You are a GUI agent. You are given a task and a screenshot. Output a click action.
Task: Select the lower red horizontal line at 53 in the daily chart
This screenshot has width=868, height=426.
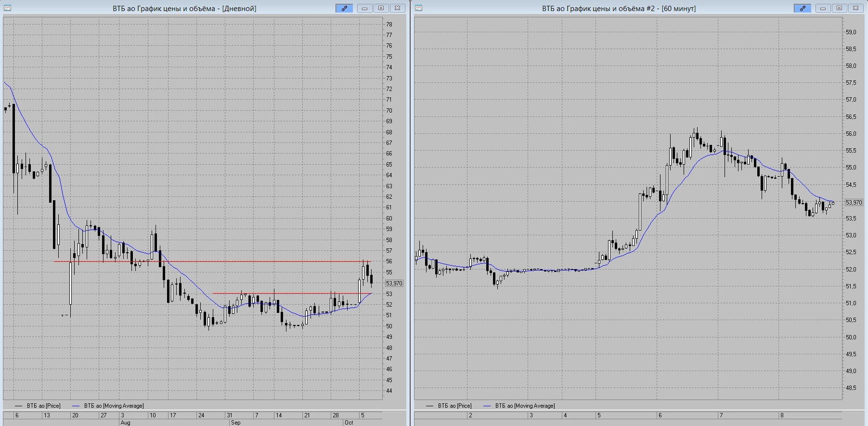point(292,293)
